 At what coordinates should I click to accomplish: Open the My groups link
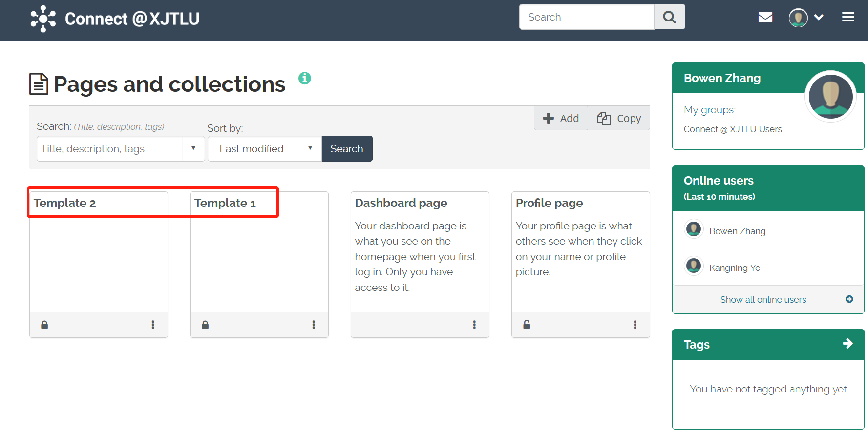coord(709,110)
